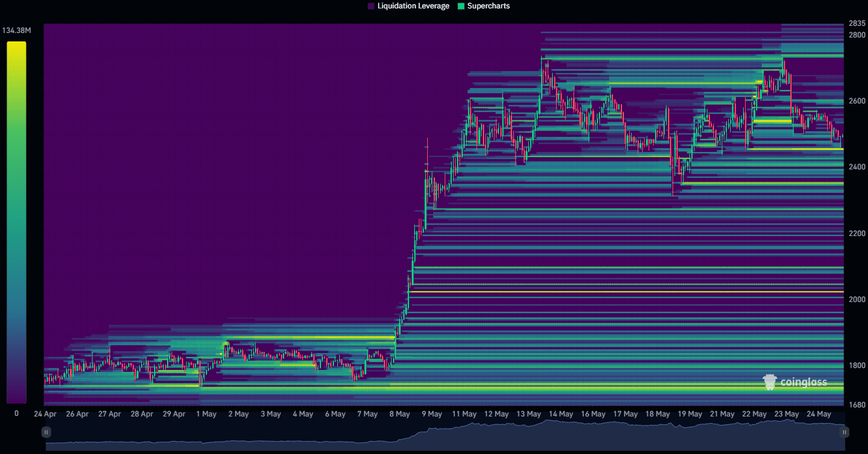Click the 7 May date label
Viewport: 868px width, 454px height.
click(x=367, y=414)
